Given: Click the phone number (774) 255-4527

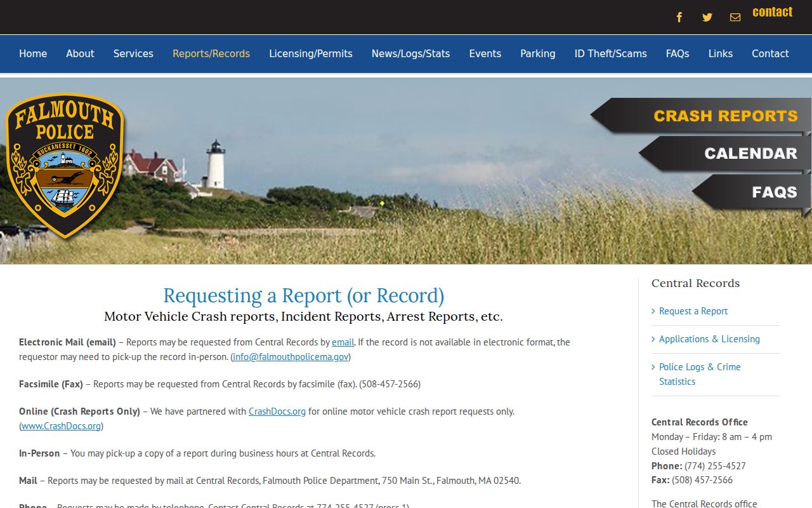Looking at the screenshot, I should coord(715,466).
